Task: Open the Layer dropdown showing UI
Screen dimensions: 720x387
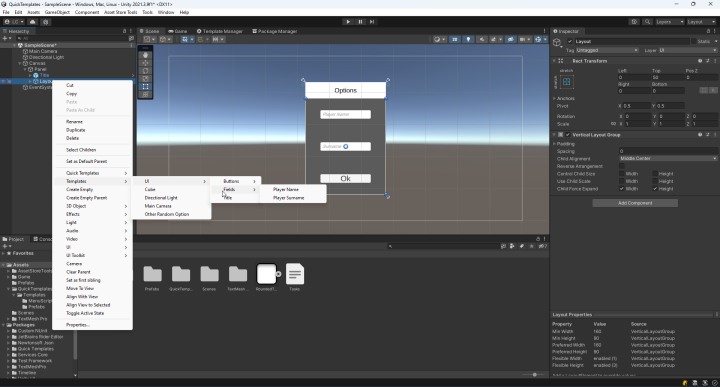Action: (688, 50)
